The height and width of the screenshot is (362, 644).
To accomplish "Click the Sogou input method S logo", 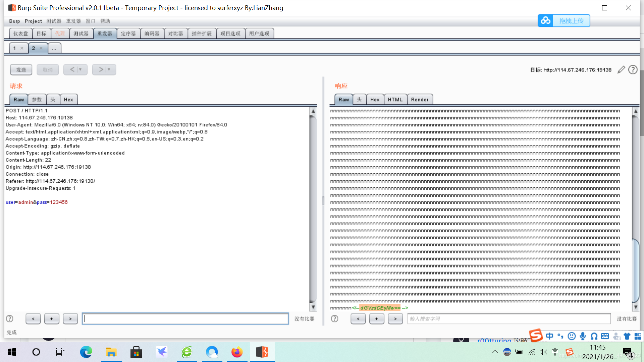I will click(x=536, y=335).
